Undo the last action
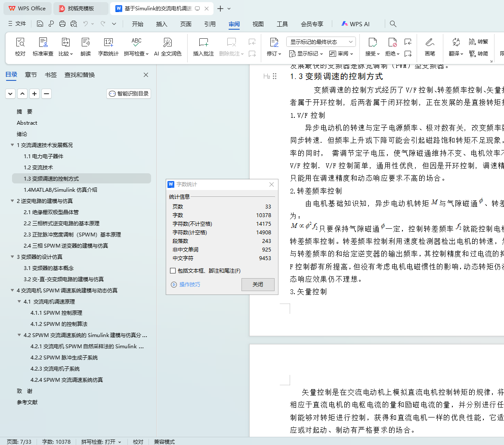The image size is (504, 445). click(86, 24)
